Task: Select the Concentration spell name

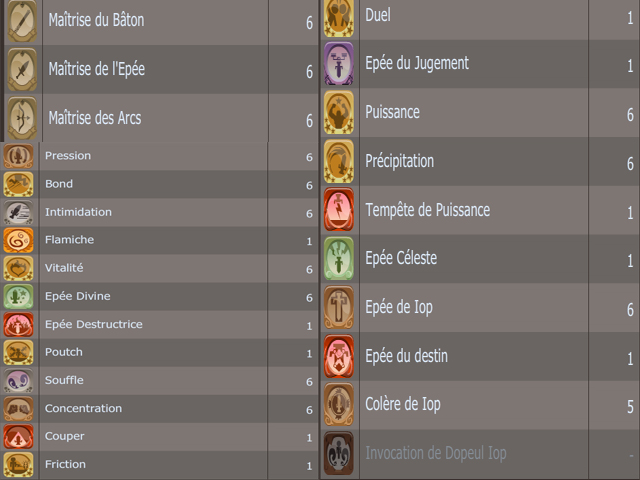Action: point(83,408)
